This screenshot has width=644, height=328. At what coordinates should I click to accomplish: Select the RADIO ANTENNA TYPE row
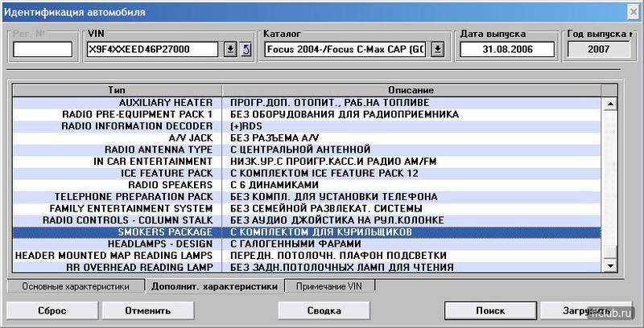307,150
